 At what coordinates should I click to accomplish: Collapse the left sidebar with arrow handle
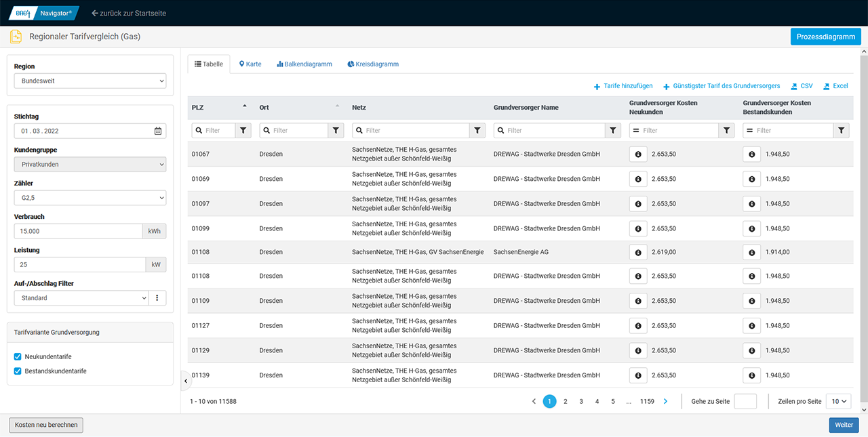coord(186,381)
